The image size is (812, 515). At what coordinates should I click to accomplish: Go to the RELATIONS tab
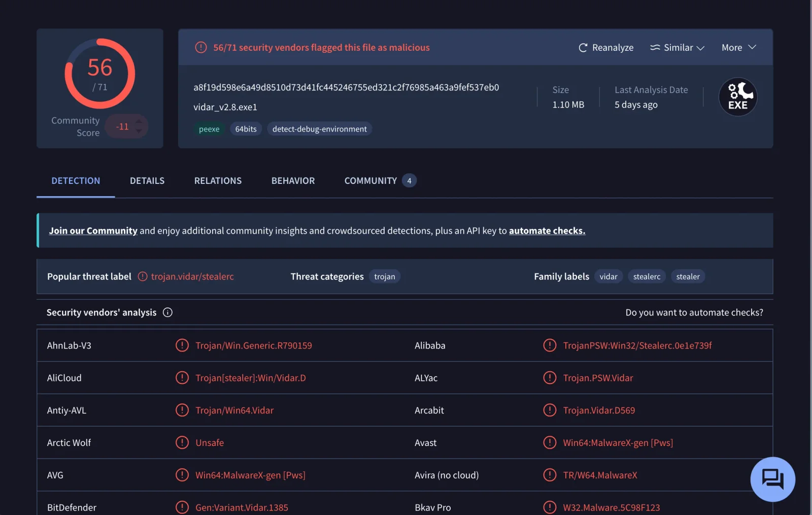(x=218, y=181)
